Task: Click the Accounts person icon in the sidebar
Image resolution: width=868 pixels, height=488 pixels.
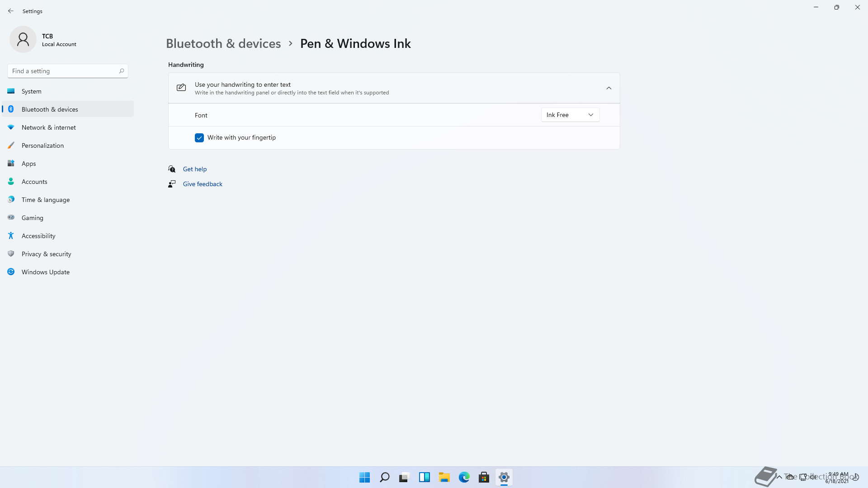Action: [x=11, y=182]
